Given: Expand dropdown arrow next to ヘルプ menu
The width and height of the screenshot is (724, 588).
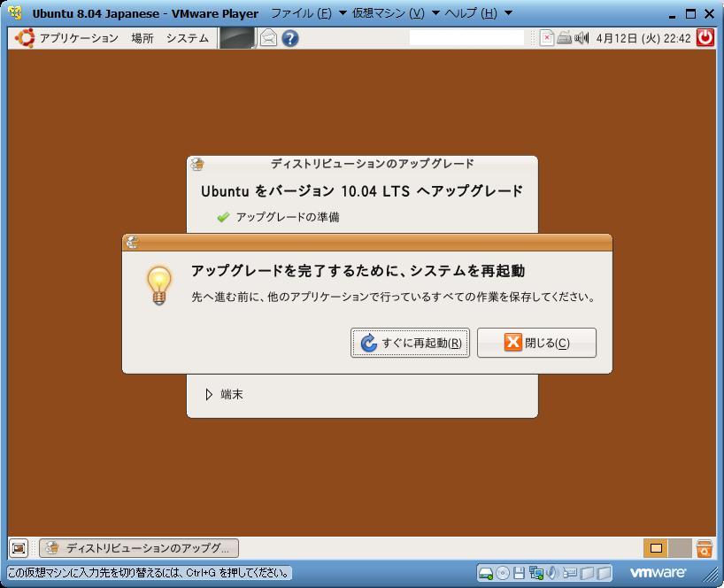Looking at the screenshot, I should 508,13.
